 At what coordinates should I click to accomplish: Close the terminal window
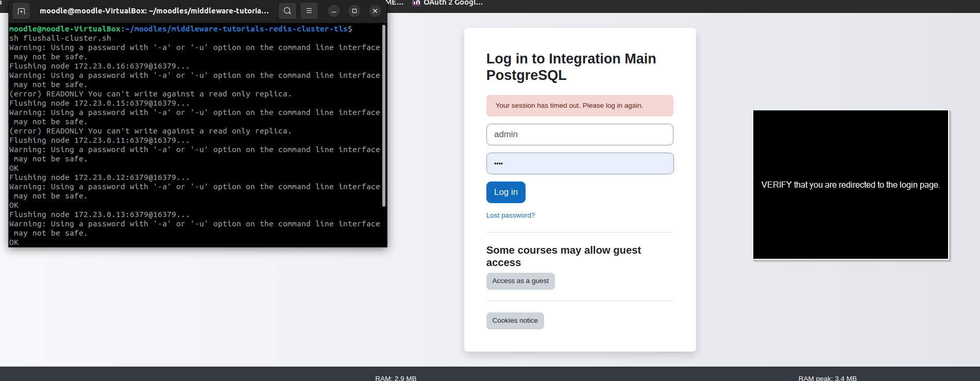pos(375,11)
